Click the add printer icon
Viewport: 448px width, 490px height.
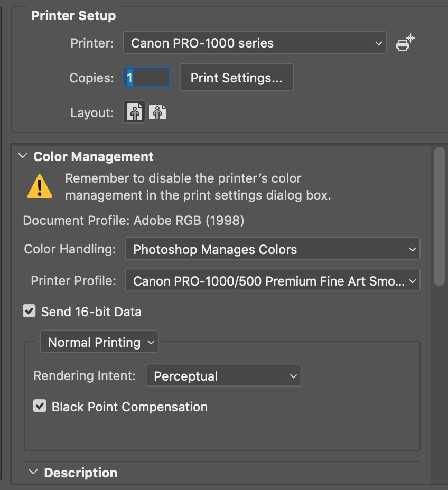tap(406, 42)
